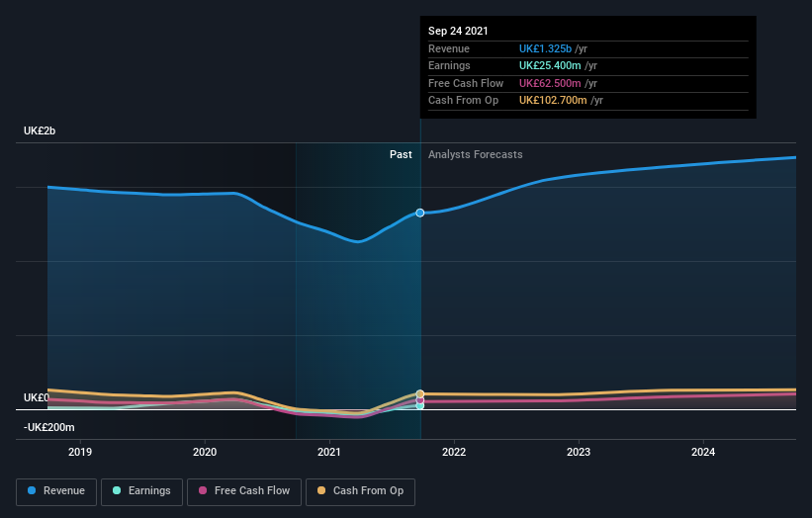The image size is (812, 518).
Task: Click the Cash From Op label in tooltip
Action: pos(464,101)
